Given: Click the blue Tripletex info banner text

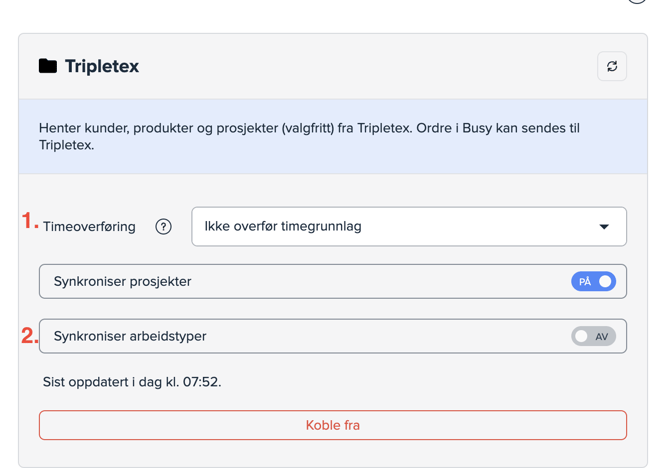Looking at the screenshot, I should pyautogui.click(x=309, y=136).
